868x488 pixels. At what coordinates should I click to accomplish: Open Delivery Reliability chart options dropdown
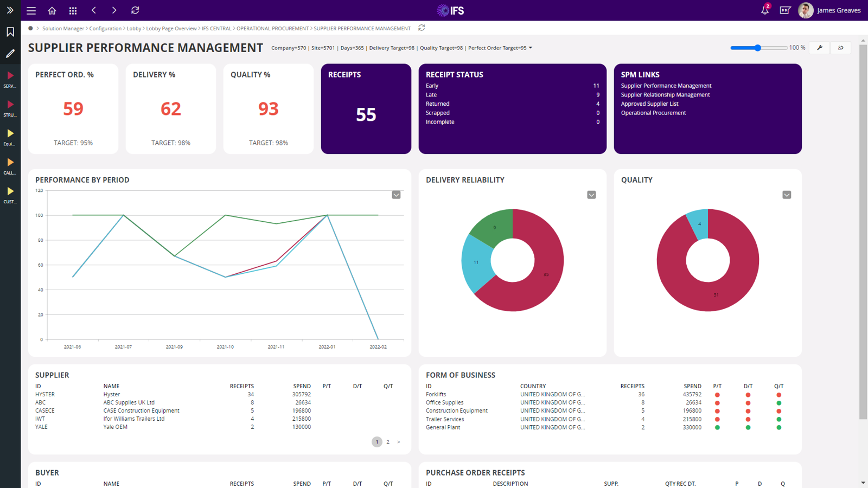coord(591,195)
